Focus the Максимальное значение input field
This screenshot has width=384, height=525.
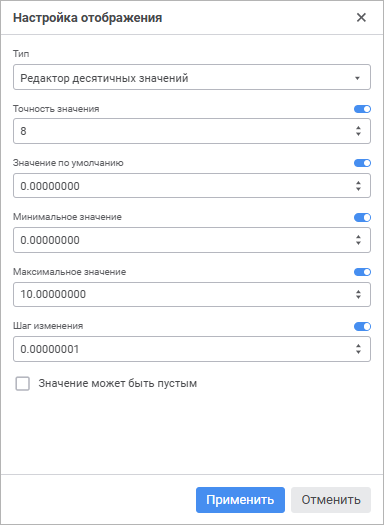coord(192,294)
